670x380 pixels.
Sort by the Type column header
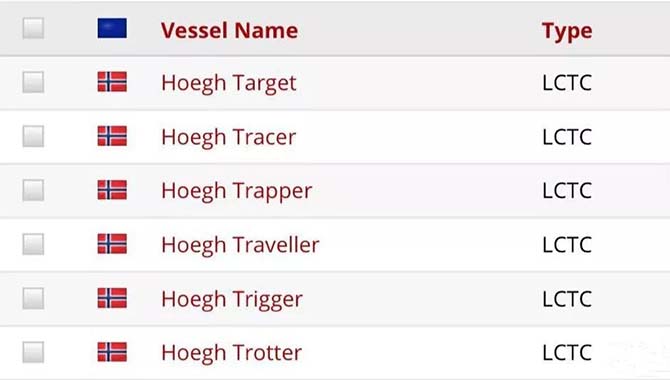click(x=567, y=31)
